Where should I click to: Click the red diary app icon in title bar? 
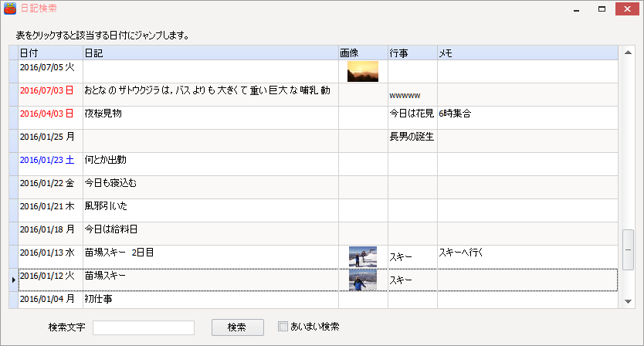tap(10, 8)
